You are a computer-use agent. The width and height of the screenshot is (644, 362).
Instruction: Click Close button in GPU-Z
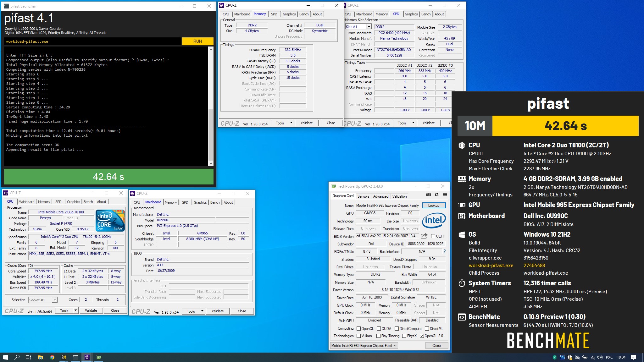click(x=436, y=346)
